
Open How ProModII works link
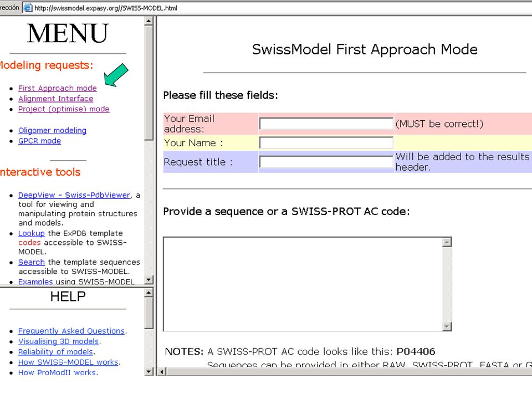point(57,372)
